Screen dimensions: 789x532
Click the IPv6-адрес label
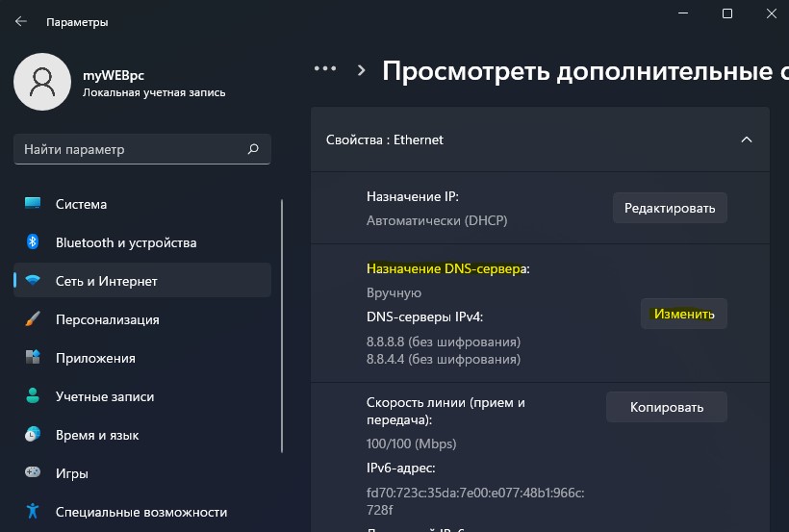400,469
